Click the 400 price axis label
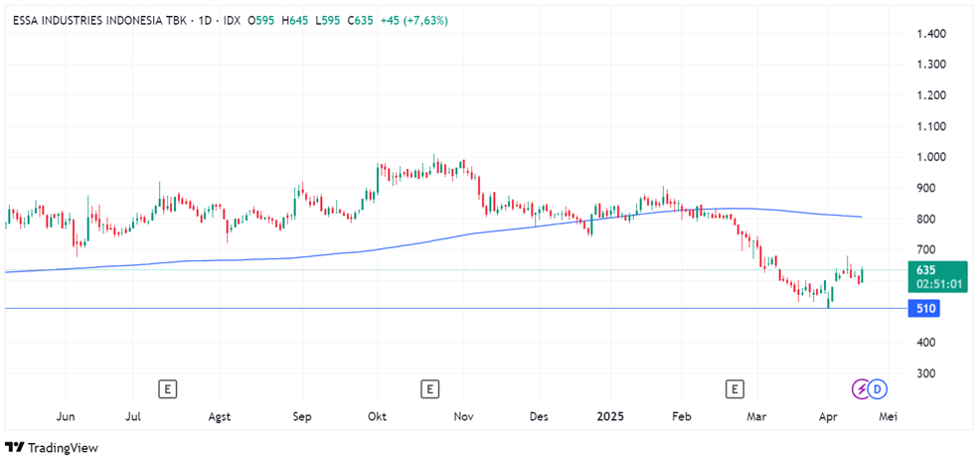Screen dimensions: 980x459 925,343
